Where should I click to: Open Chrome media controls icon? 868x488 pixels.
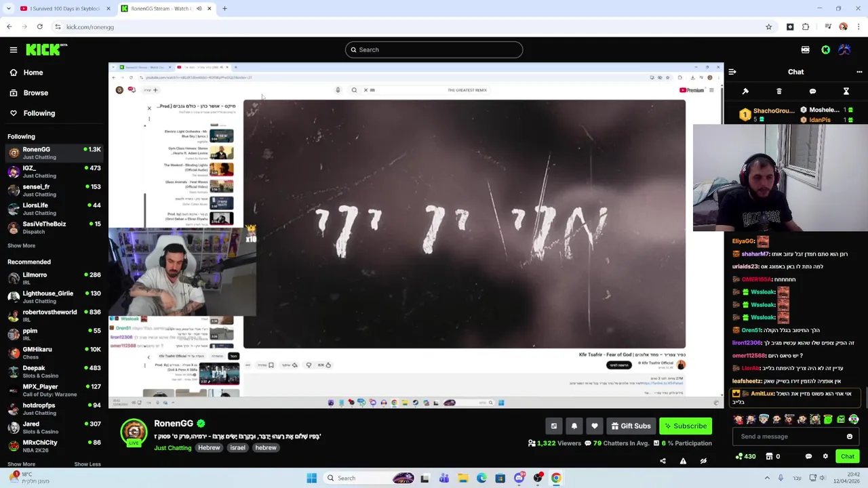(828, 27)
